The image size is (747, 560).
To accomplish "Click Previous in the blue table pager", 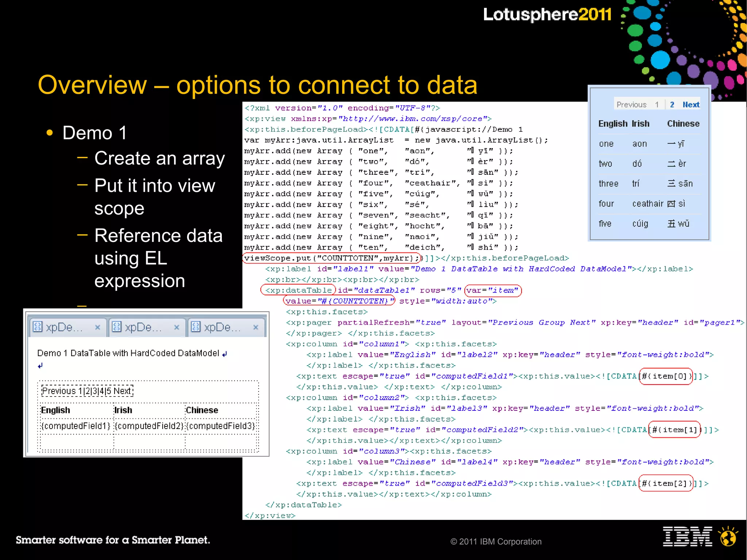I will pyautogui.click(x=631, y=105).
